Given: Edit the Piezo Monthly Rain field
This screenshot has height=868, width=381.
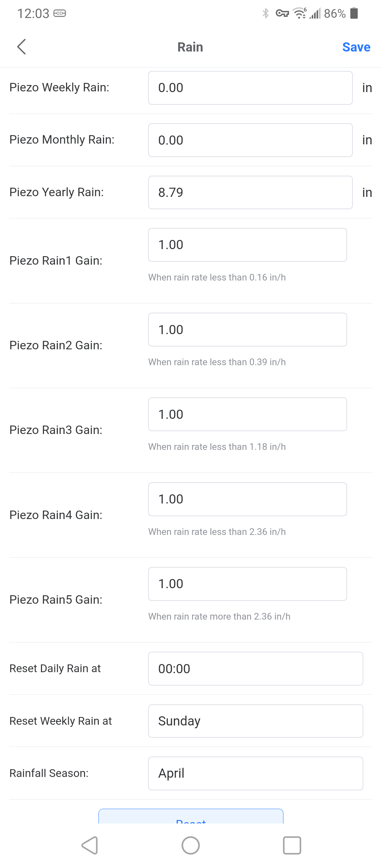Looking at the screenshot, I should [x=250, y=140].
